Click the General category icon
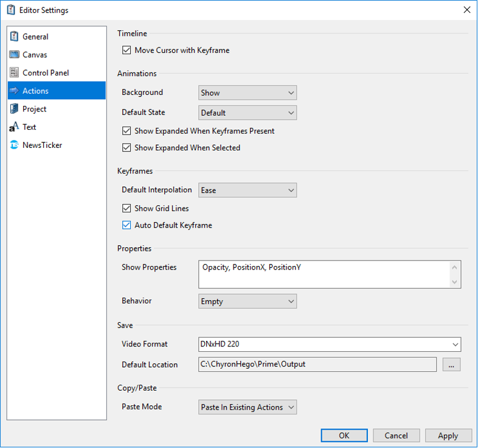This screenshot has width=478, height=448. pos(14,37)
